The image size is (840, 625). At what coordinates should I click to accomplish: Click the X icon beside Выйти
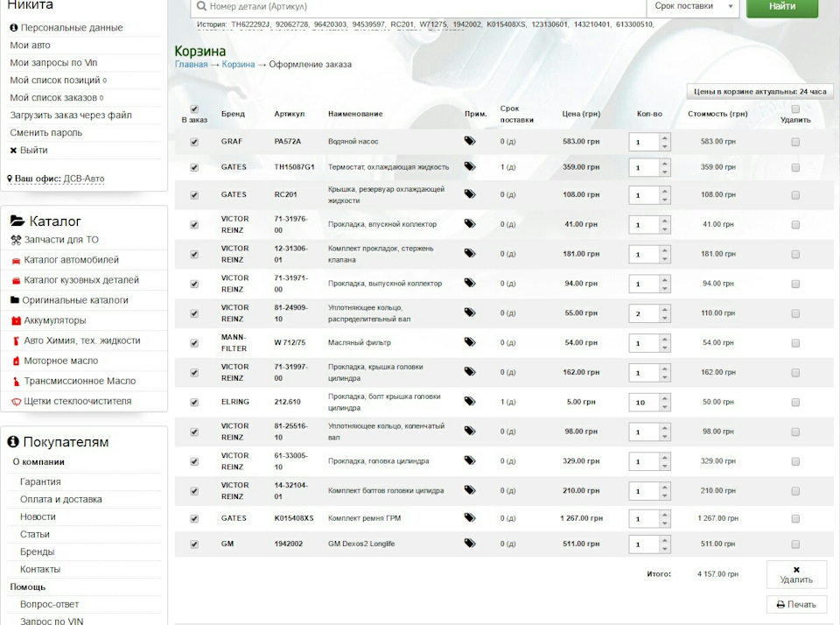13,151
